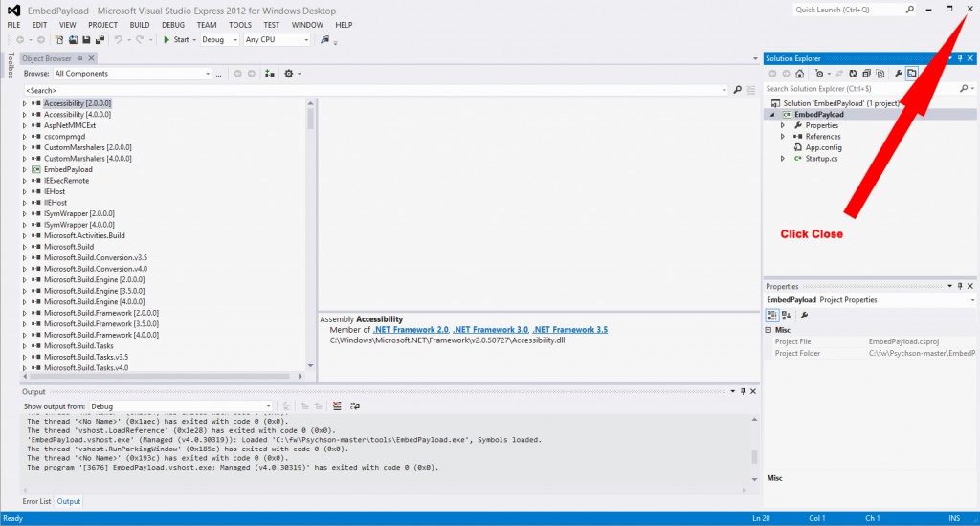Toggle Preview Selected Items in Solution Explorer
This screenshot has width=980, height=526.
912,74
